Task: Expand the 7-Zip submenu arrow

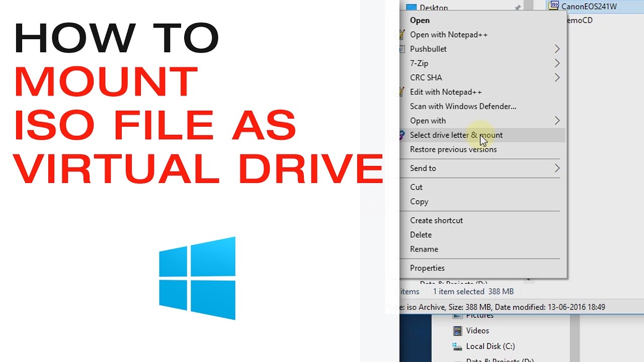Action: click(x=557, y=63)
